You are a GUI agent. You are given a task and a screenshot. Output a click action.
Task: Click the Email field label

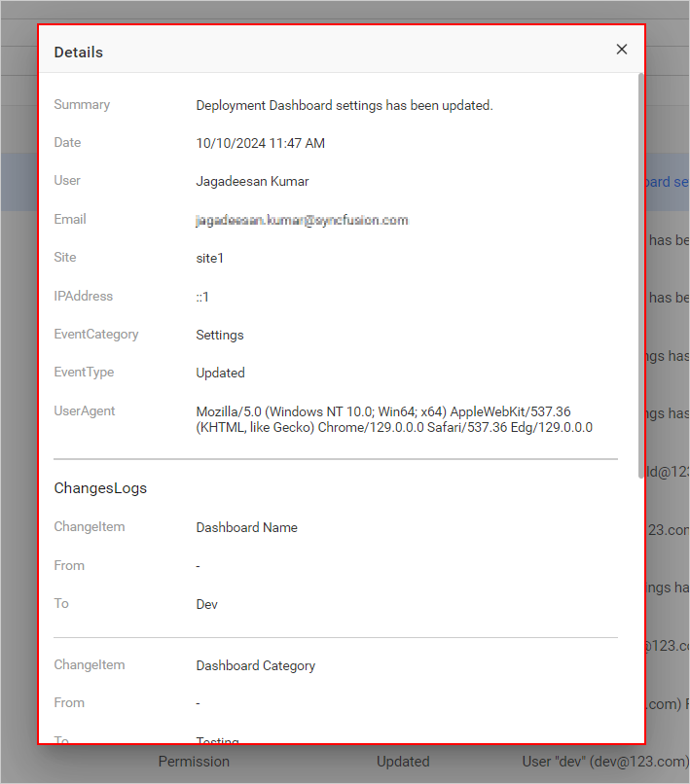(70, 219)
